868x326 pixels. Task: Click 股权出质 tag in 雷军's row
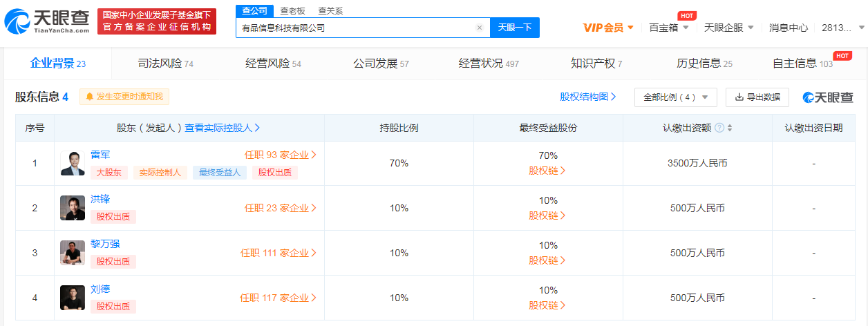tap(275, 173)
